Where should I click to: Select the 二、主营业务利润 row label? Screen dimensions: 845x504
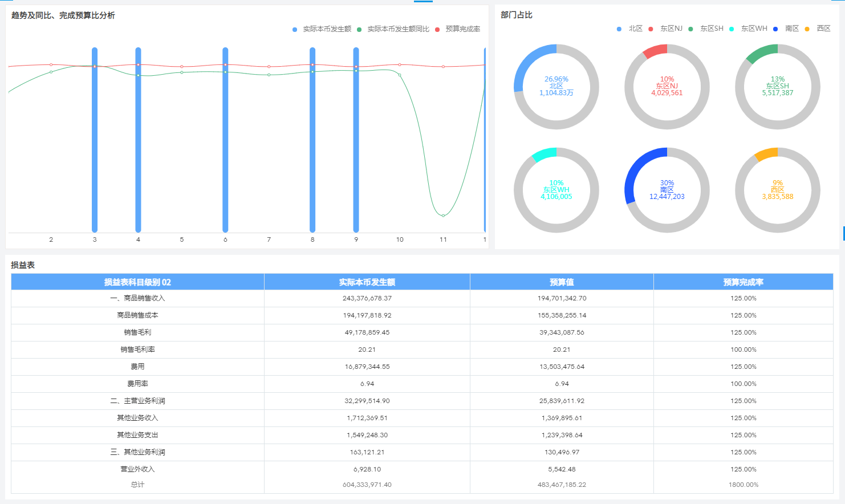pos(137,401)
